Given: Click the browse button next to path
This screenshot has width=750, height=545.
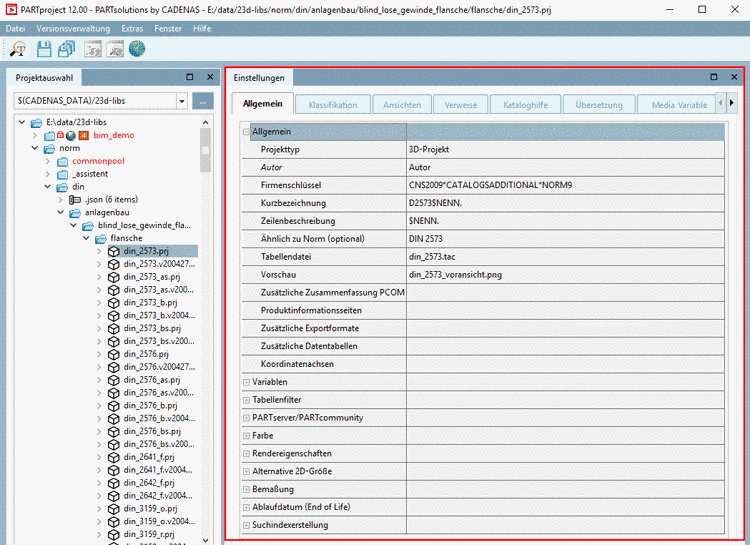Looking at the screenshot, I should (x=203, y=101).
